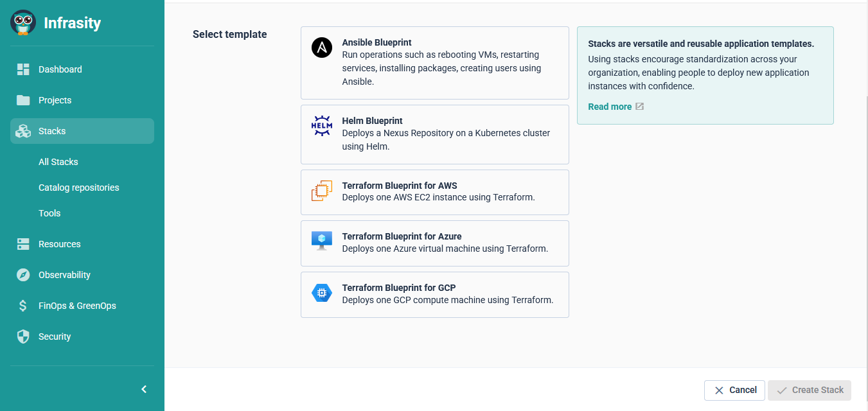Click the Infrasity owl logo
The image size is (868, 411).
(x=23, y=22)
